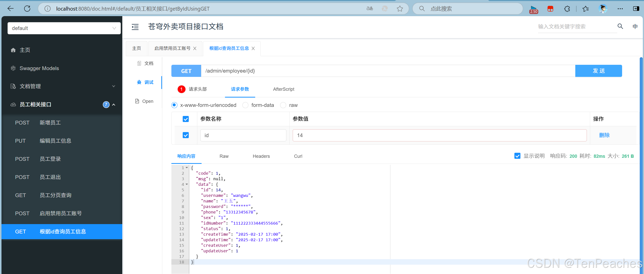Collapse the sidebar using the indent icon

click(x=135, y=27)
